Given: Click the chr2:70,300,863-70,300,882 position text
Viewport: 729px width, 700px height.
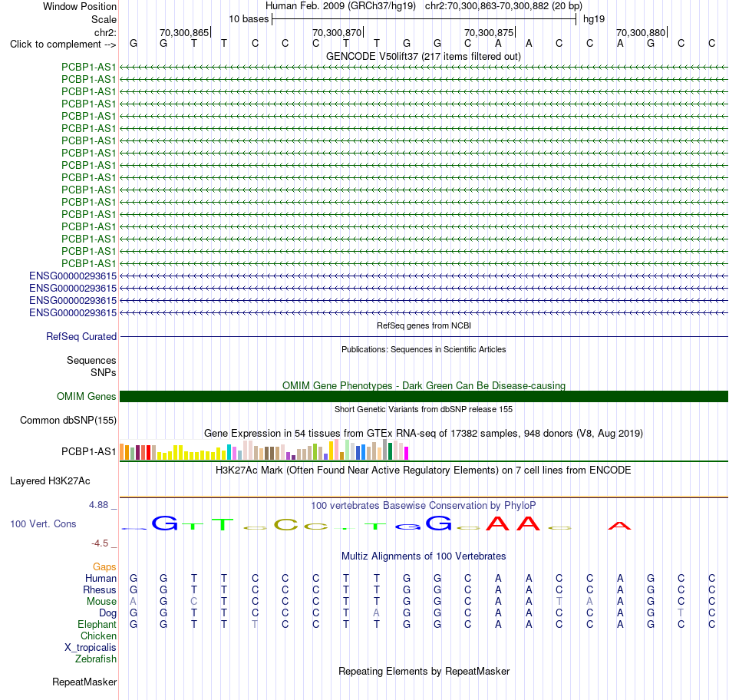Looking at the screenshot, I should [503, 6].
